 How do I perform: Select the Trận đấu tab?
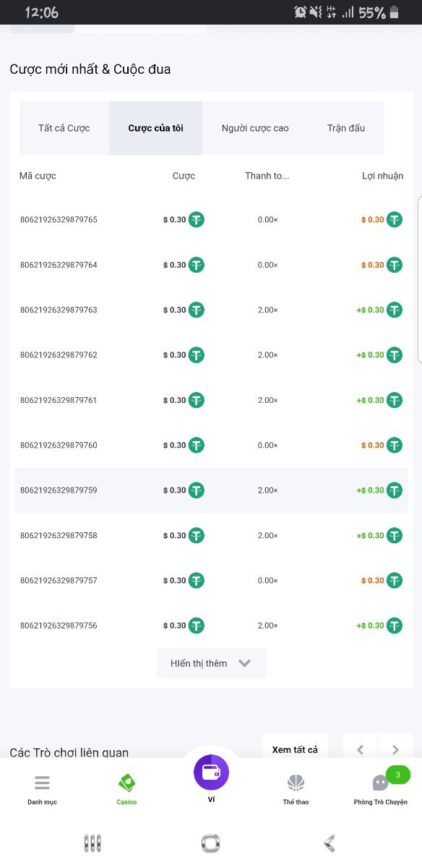(x=346, y=128)
